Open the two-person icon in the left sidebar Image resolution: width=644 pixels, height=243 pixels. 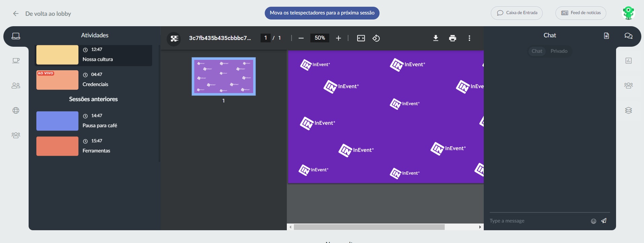click(16, 86)
